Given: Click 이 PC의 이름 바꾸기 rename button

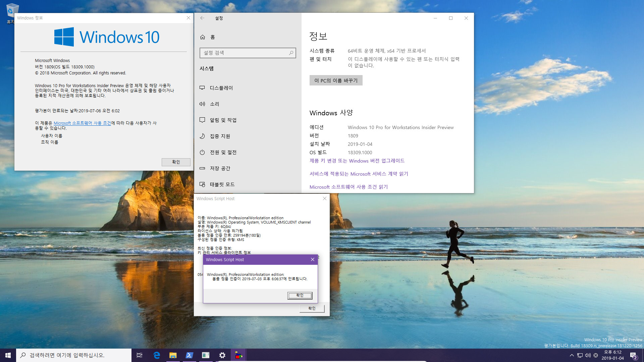Looking at the screenshot, I should [336, 80].
